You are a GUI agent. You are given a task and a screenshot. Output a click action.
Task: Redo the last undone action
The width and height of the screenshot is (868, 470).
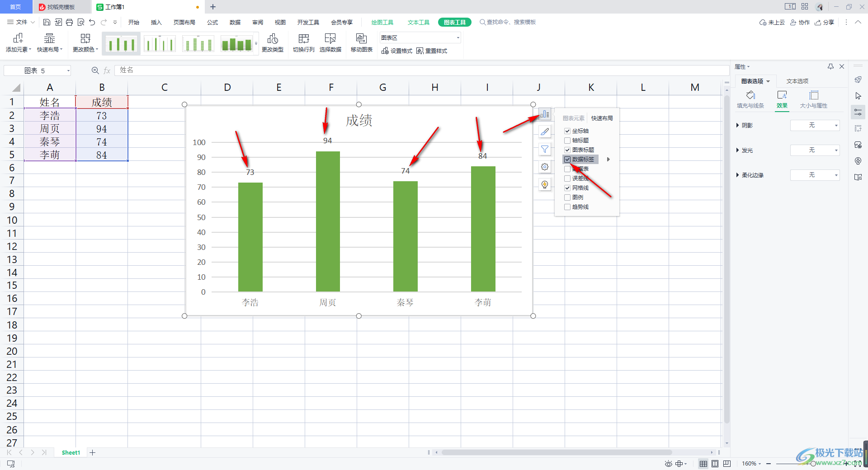(x=104, y=22)
